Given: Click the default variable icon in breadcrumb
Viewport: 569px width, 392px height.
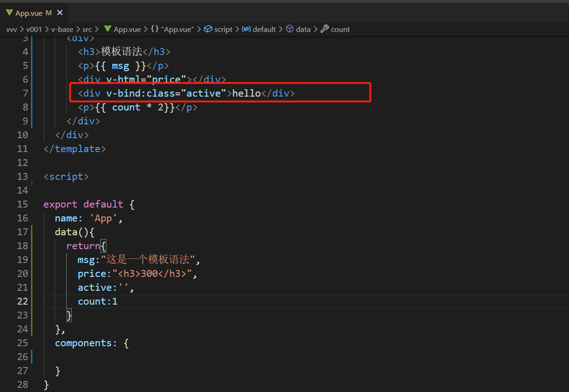Looking at the screenshot, I should pos(247,29).
